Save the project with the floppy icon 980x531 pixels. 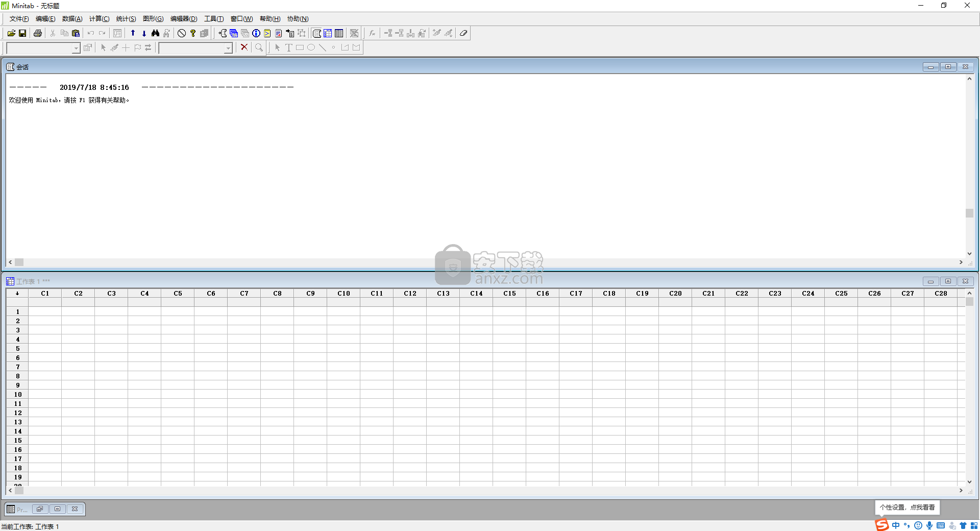[22, 33]
